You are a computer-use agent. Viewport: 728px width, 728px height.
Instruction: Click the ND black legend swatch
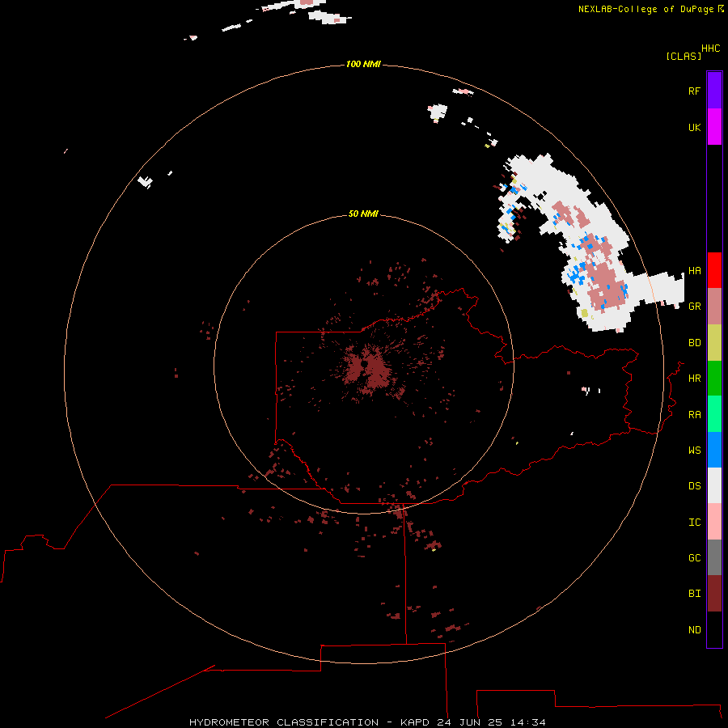click(714, 629)
